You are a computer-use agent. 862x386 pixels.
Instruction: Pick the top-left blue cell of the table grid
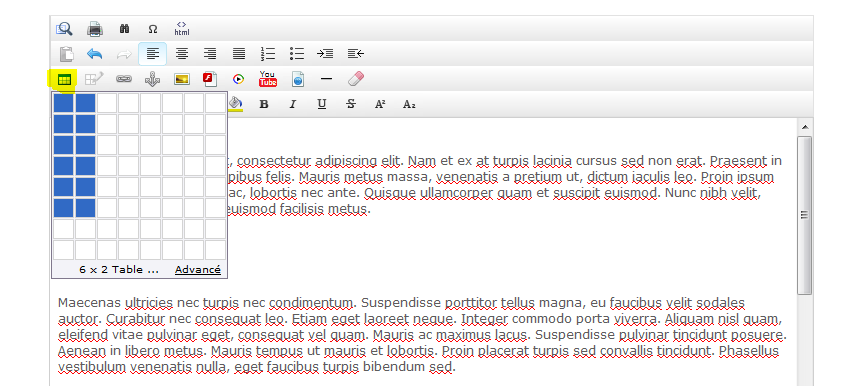(x=63, y=103)
